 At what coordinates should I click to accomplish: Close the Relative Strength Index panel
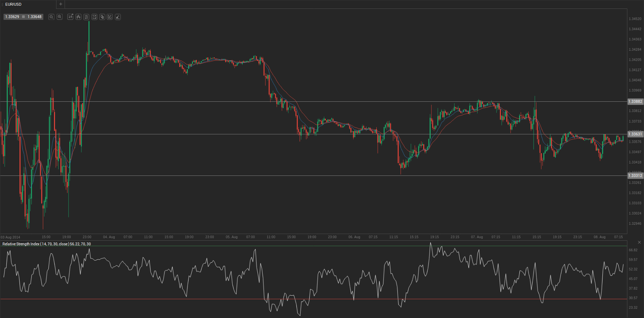639,242
